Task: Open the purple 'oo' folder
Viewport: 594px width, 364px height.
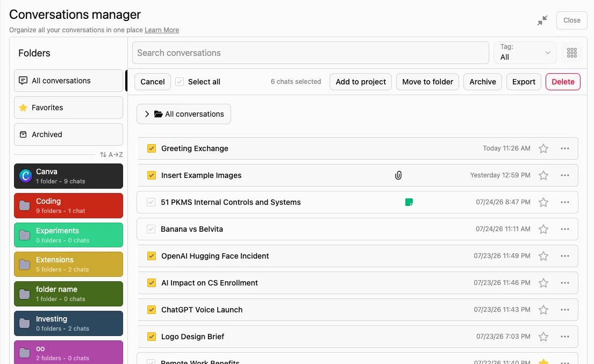Action: tap(69, 353)
